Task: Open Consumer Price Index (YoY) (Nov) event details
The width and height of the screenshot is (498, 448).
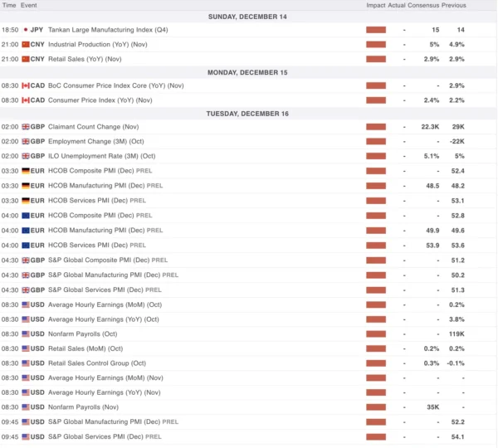Action: (x=100, y=100)
